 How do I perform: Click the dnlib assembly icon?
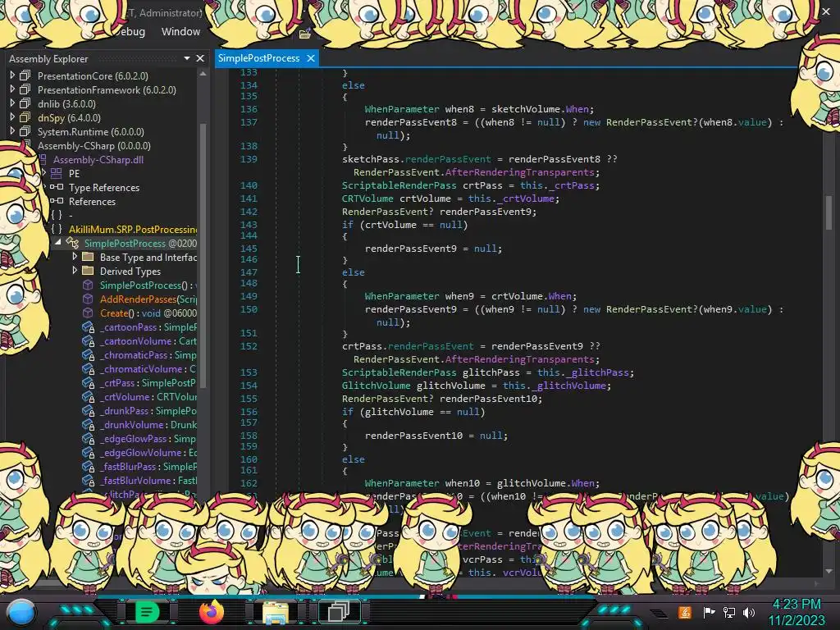point(25,103)
